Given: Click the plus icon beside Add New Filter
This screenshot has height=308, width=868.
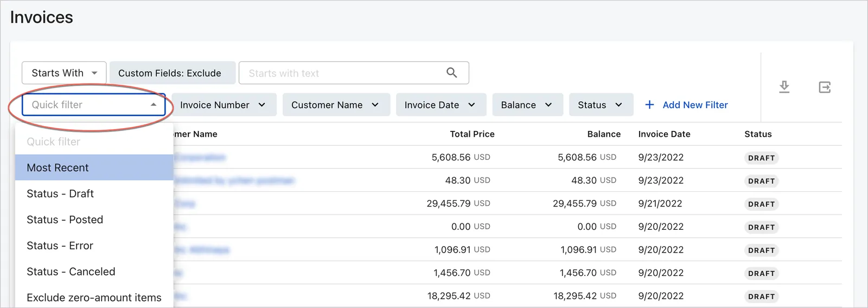Looking at the screenshot, I should tap(649, 105).
